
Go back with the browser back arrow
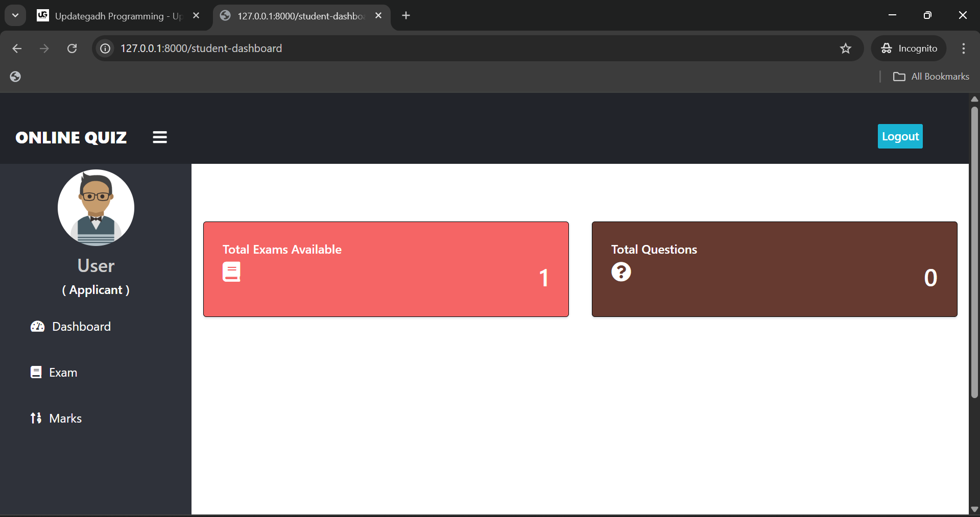click(17, 48)
